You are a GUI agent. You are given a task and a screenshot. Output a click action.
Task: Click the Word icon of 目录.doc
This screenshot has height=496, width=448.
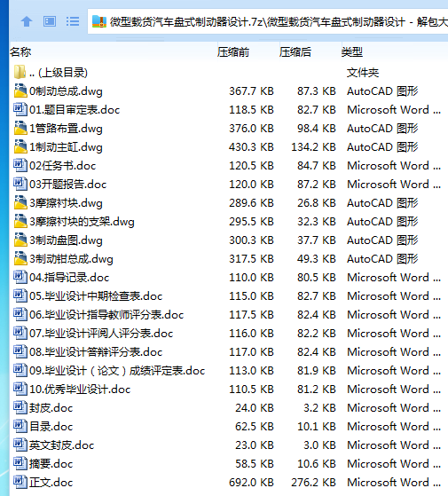pyautogui.click(x=20, y=427)
